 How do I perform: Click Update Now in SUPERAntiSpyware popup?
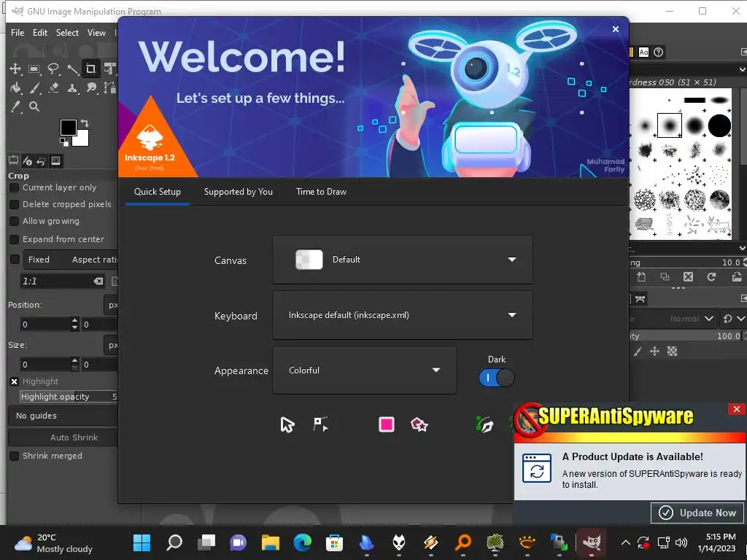pos(697,513)
